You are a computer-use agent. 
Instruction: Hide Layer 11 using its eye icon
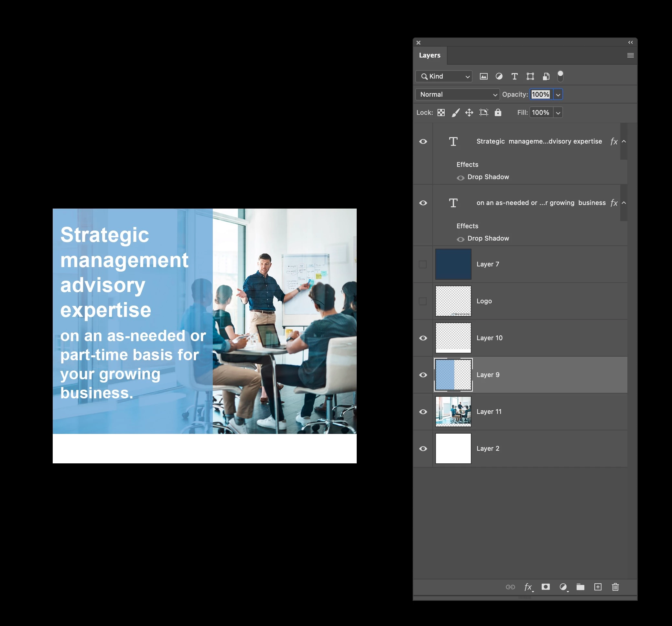pyautogui.click(x=423, y=412)
